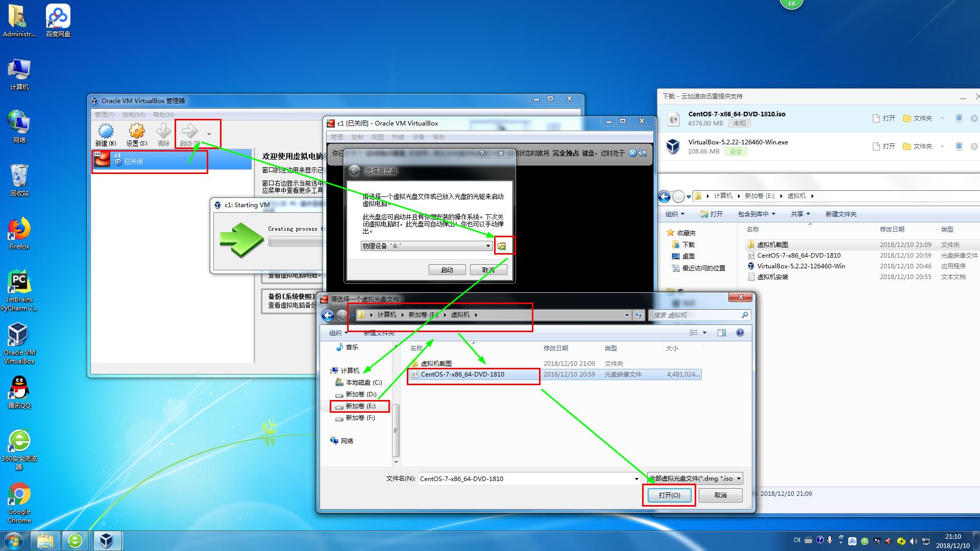980x551 pixels.
Task: Sort by 修改日期 column in file picker
Action: 556,348
